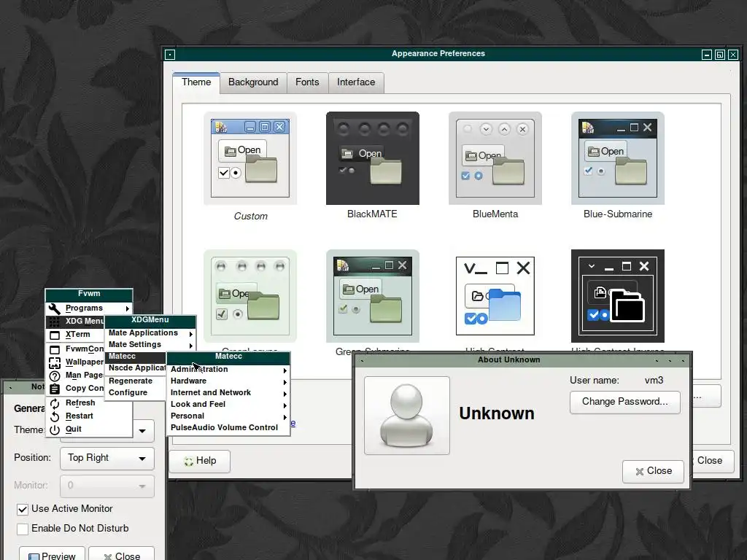747x560 pixels.
Task: Select the Blue-Submarine theme thumbnail
Action: (x=618, y=158)
